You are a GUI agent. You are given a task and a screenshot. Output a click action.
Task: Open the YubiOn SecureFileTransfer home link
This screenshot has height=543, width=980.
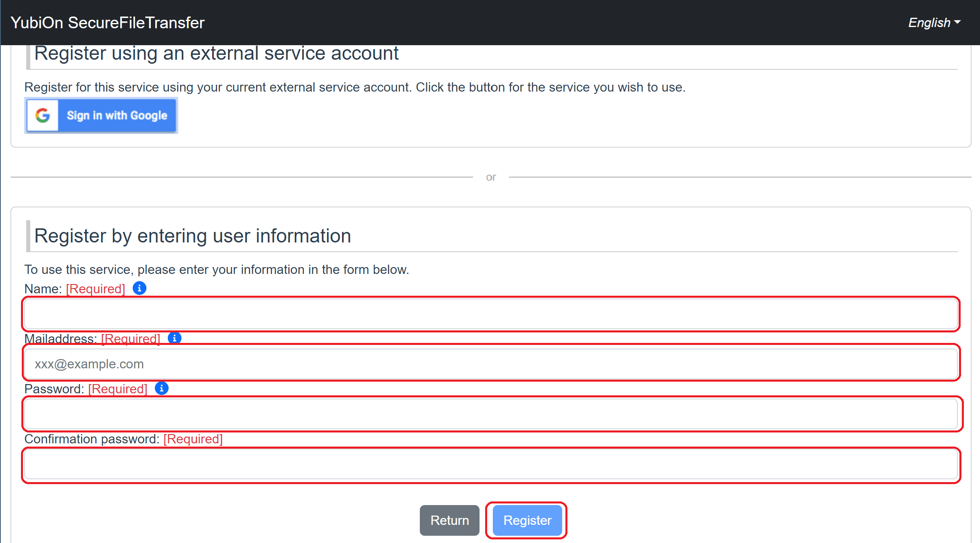pyautogui.click(x=108, y=23)
